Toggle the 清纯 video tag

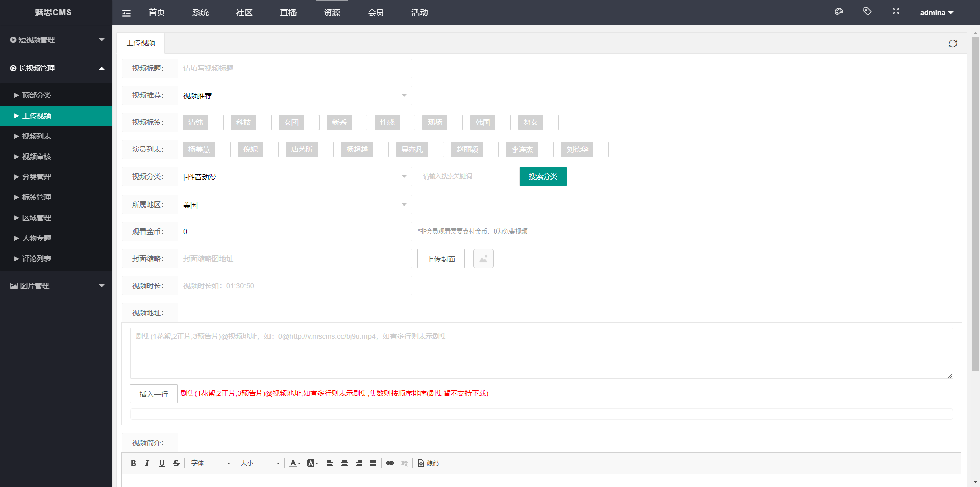coord(203,122)
